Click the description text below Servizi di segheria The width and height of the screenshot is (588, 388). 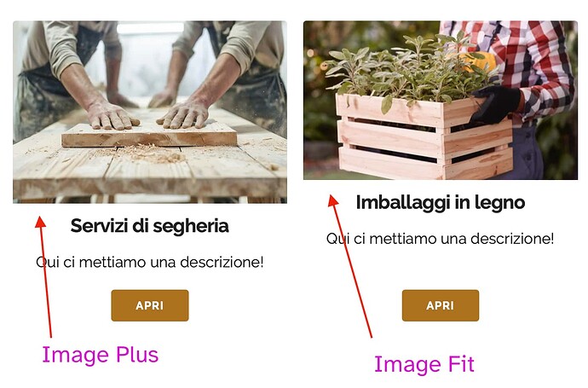pos(150,262)
